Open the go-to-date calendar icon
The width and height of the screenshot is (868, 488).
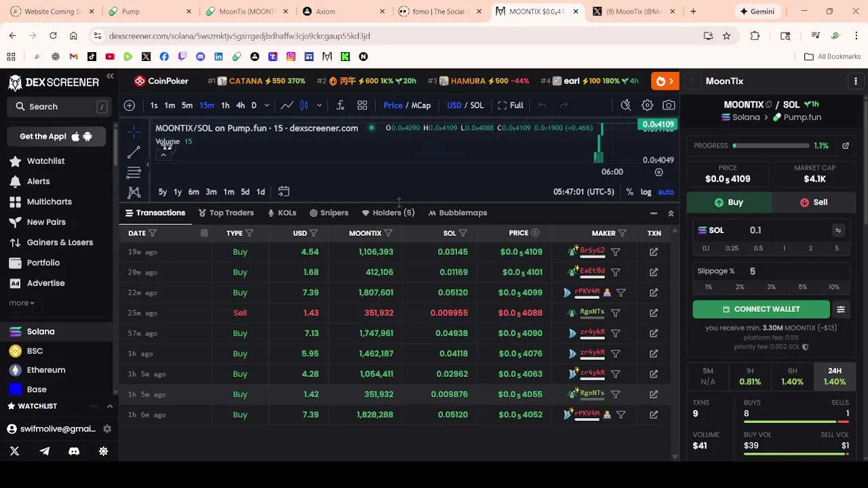click(283, 192)
